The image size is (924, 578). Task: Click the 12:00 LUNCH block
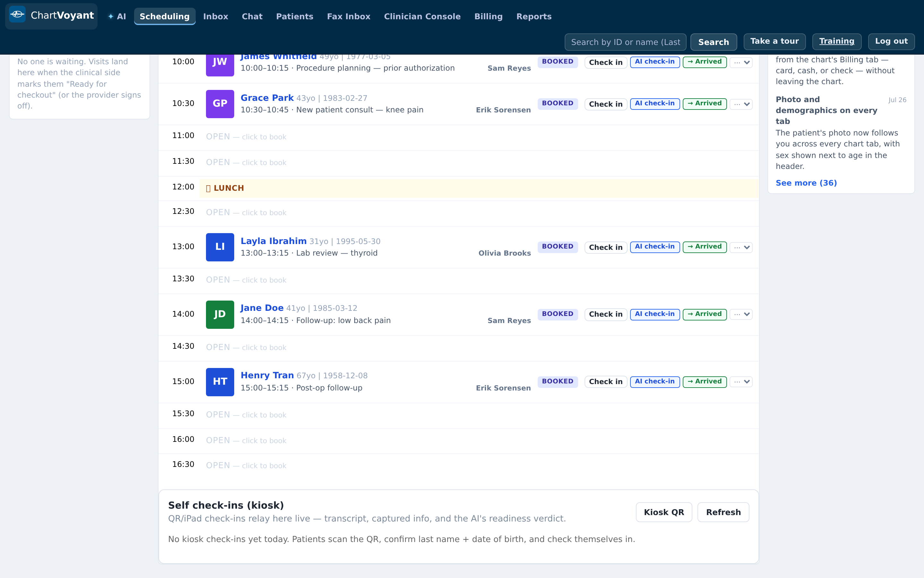[x=479, y=188]
